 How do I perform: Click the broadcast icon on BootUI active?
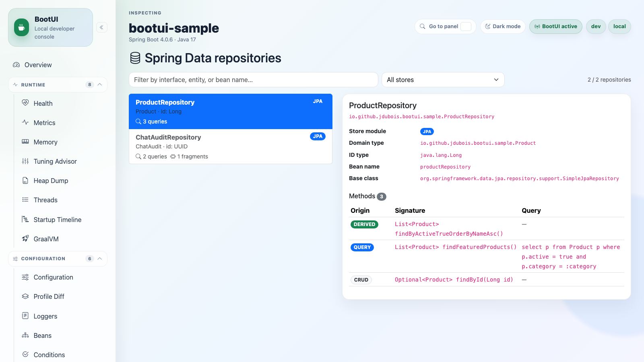[537, 27]
